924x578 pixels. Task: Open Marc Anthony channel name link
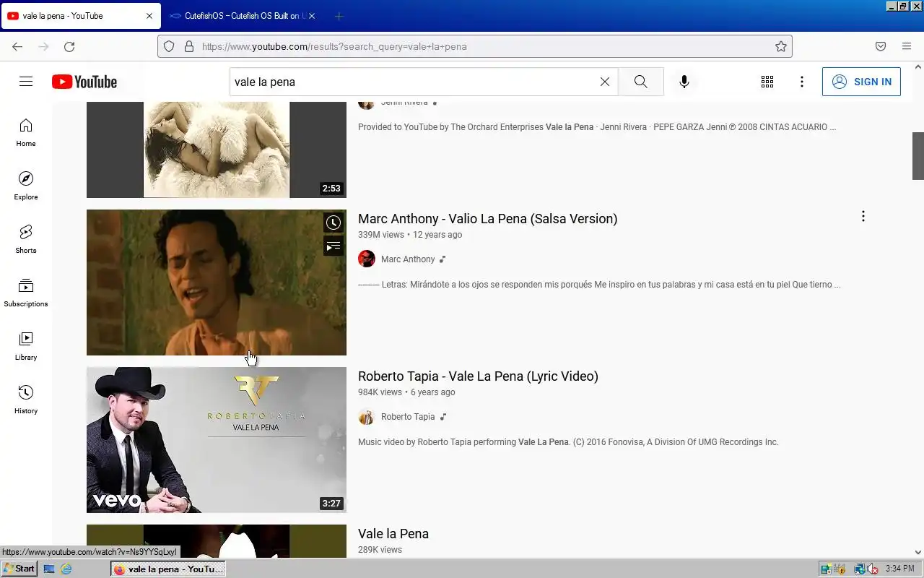point(408,259)
